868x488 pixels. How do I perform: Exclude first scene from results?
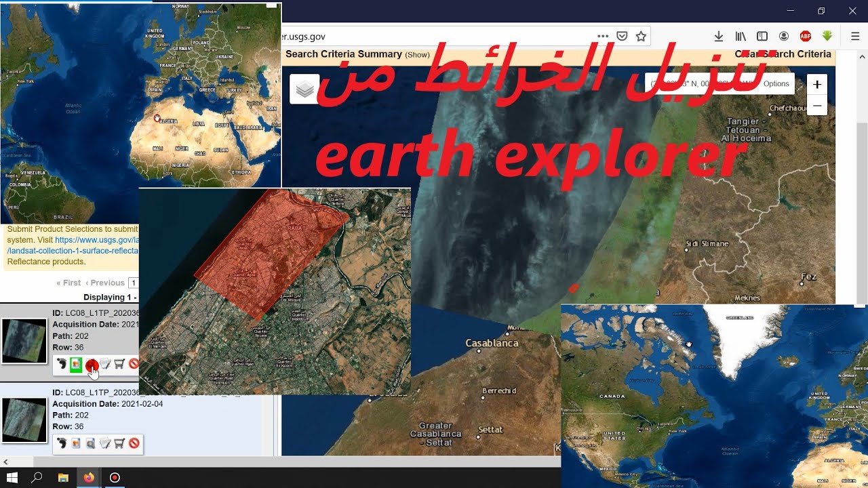click(x=134, y=364)
